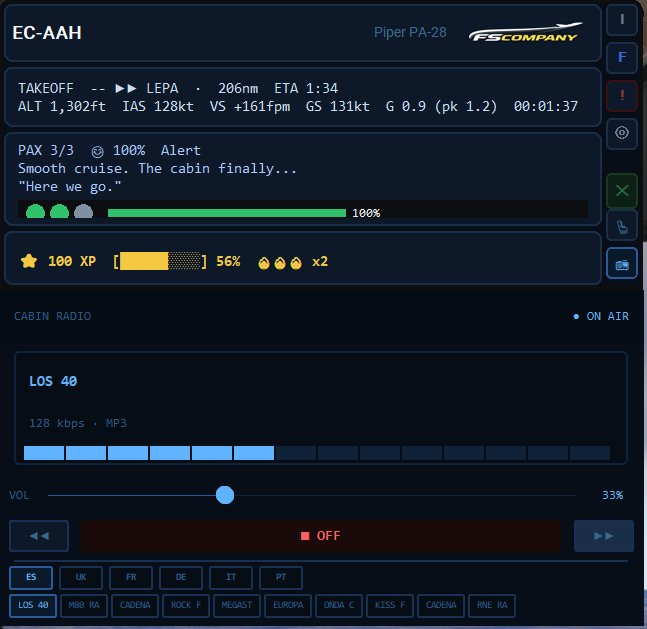The width and height of the screenshot is (647, 629).
Task: Click the blue "F" sidebar icon
Action: click(622, 58)
